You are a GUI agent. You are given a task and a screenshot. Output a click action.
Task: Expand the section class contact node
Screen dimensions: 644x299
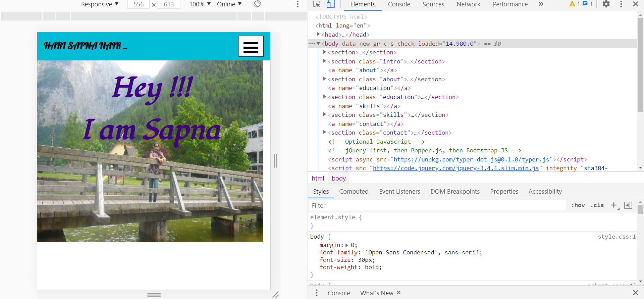325,132
